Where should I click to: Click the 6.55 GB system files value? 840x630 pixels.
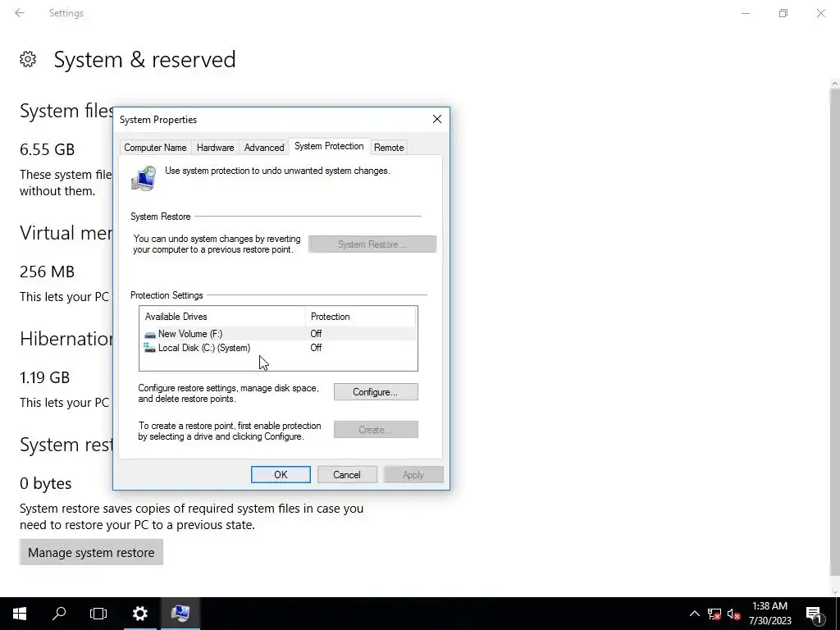tap(47, 149)
